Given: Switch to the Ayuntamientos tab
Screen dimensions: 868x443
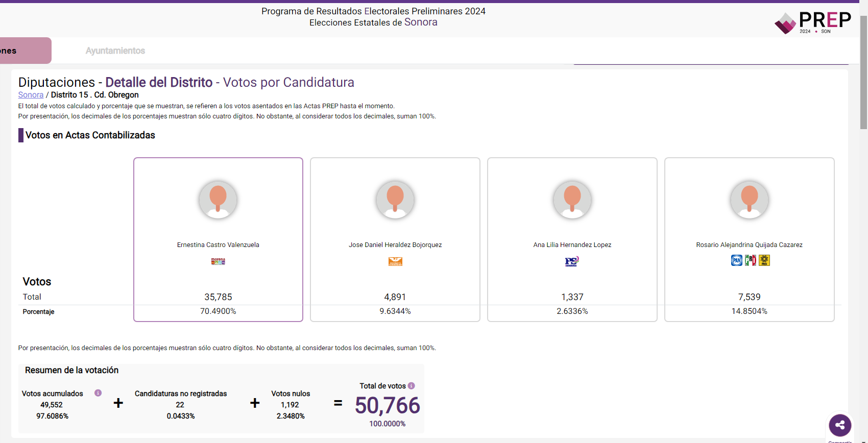Looking at the screenshot, I should [x=115, y=51].
